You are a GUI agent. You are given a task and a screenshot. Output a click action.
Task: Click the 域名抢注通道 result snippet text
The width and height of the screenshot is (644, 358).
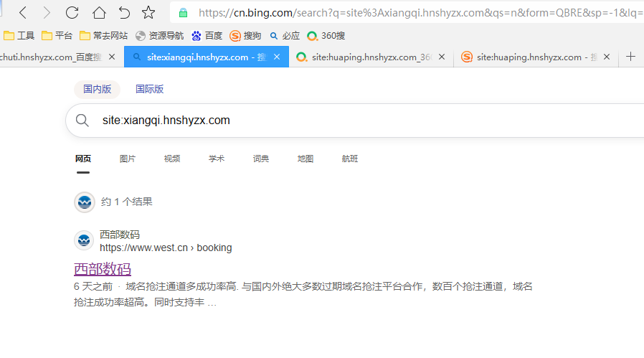click(x=303, y=294)
